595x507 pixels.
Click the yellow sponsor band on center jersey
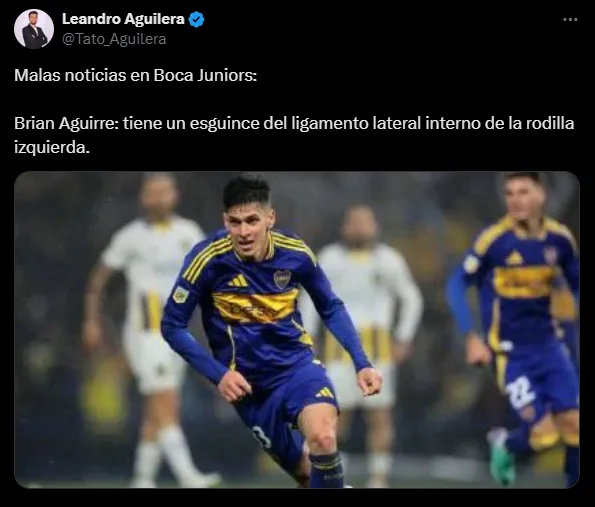tap(255, 307)
